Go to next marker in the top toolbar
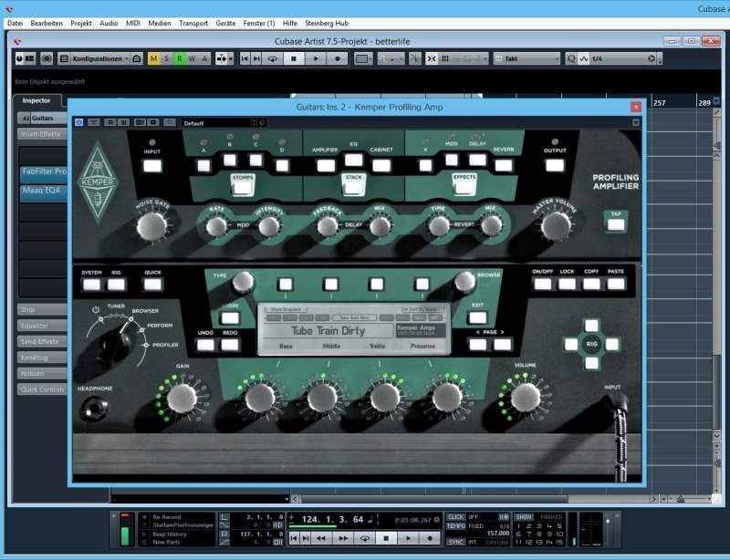 point(256,58)
